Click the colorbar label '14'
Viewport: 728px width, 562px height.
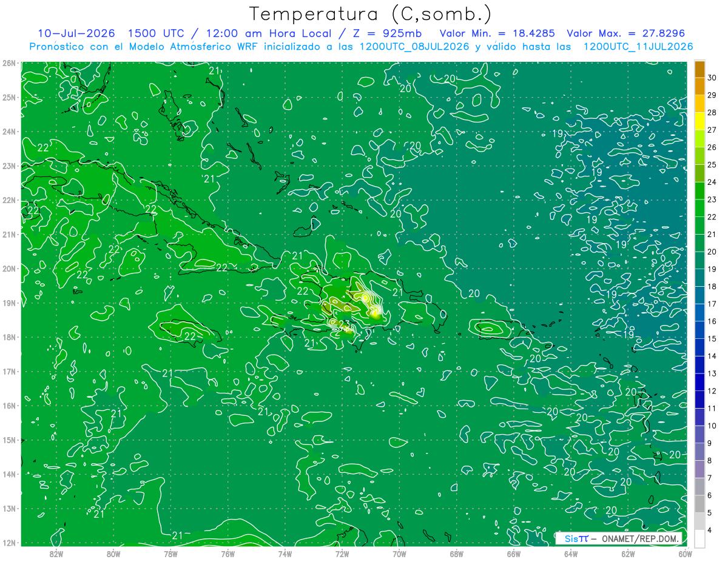pyautogui.click(x=712, y=356)
